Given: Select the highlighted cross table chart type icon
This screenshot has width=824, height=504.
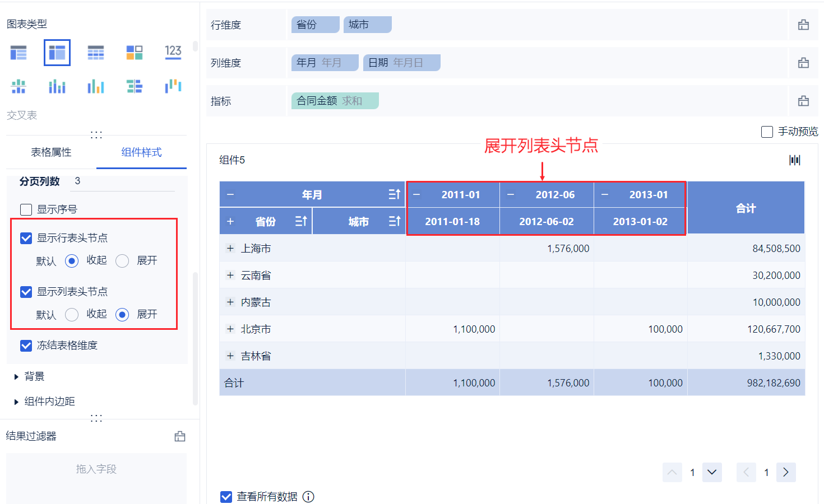Looking at the screenshot, I should click(57, 53).
